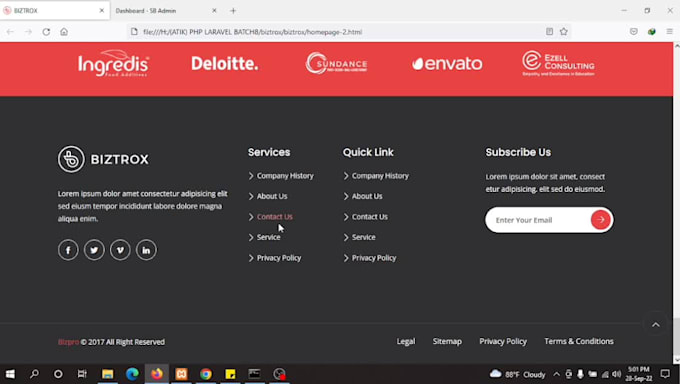Open Contact Us under Quick Link
680x384 pixels.
click(369, 217)
